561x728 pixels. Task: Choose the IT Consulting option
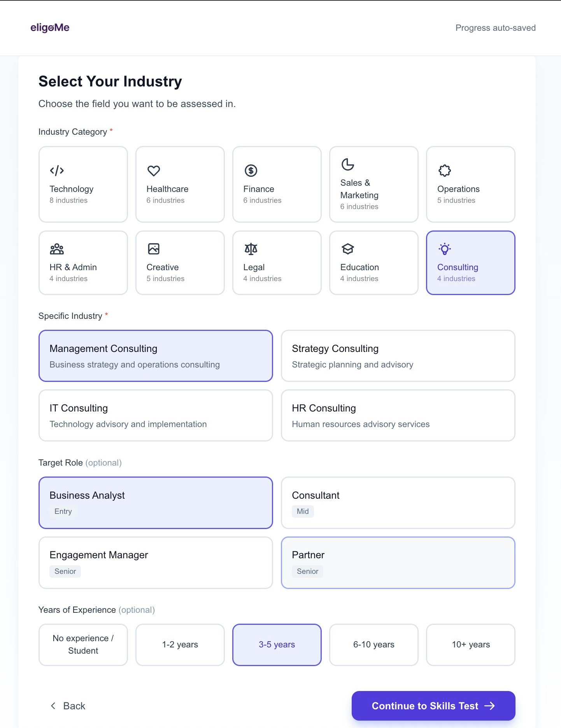click(156, 415)
